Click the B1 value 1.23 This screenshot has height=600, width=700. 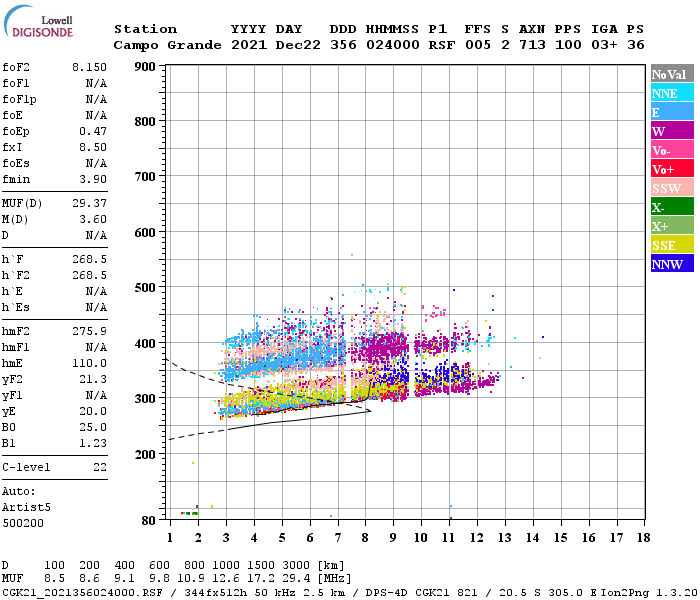click(93, 443)
